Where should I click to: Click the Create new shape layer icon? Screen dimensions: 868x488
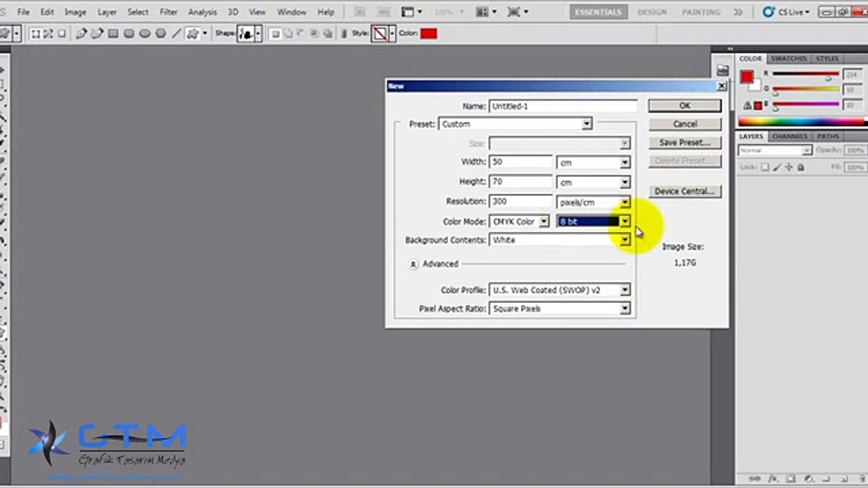275,33
